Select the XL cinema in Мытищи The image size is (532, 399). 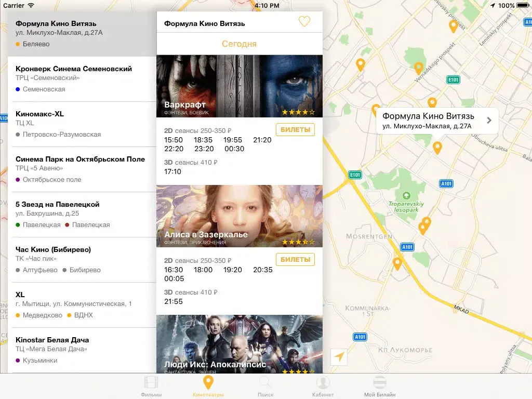82,304
